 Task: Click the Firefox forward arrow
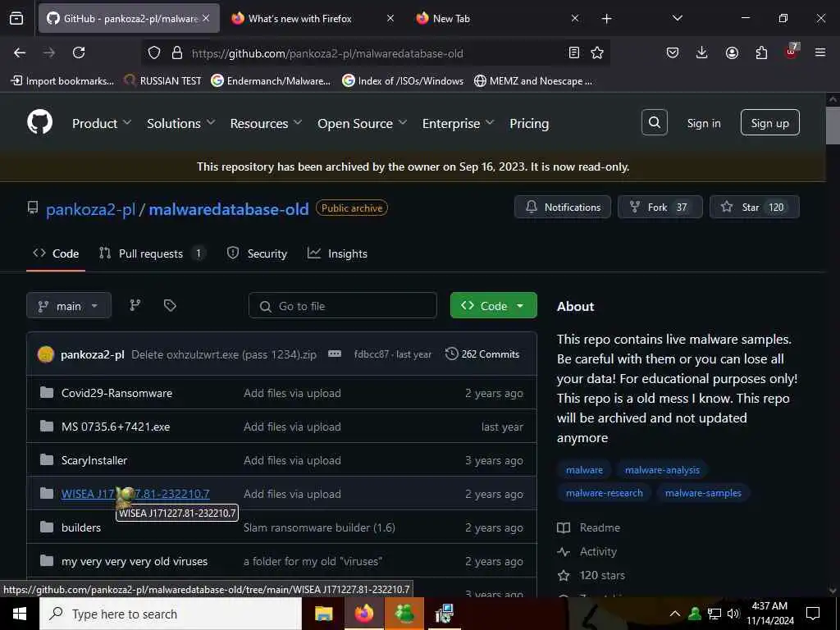pyautogui.click(x=49, y=52)
